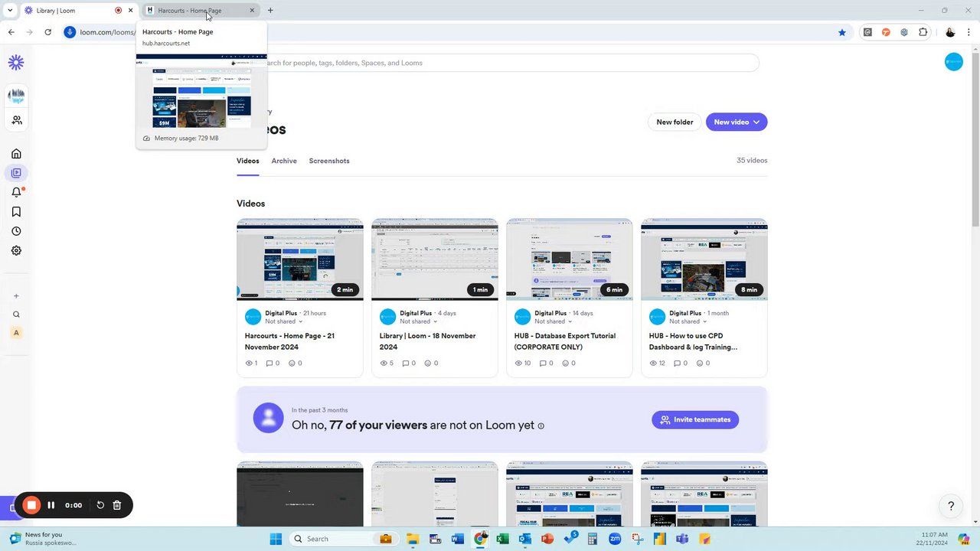Reload the page
The image size is (980, 551).
pos(47,32)
